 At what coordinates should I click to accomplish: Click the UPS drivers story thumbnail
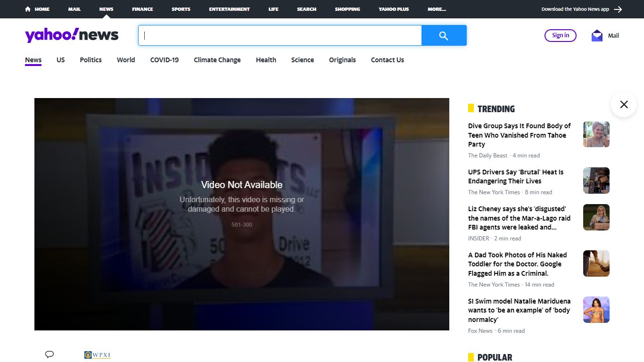coord(596,181)
